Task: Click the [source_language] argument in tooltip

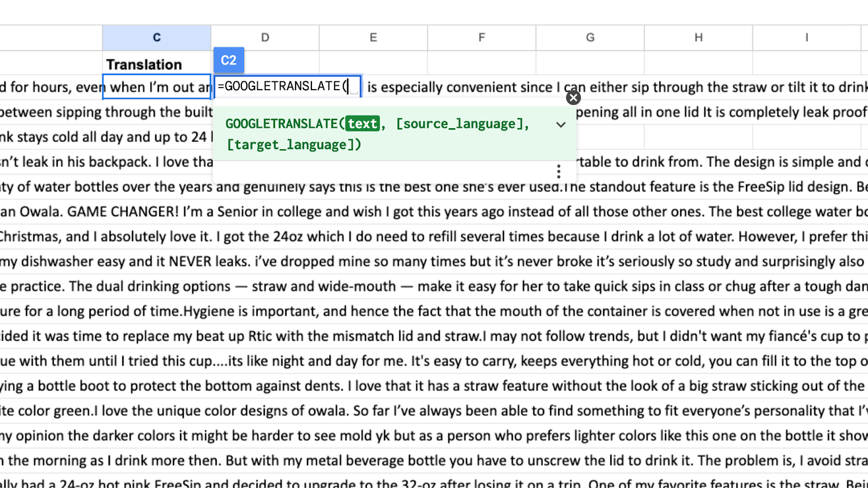Action: pos(461,124)
